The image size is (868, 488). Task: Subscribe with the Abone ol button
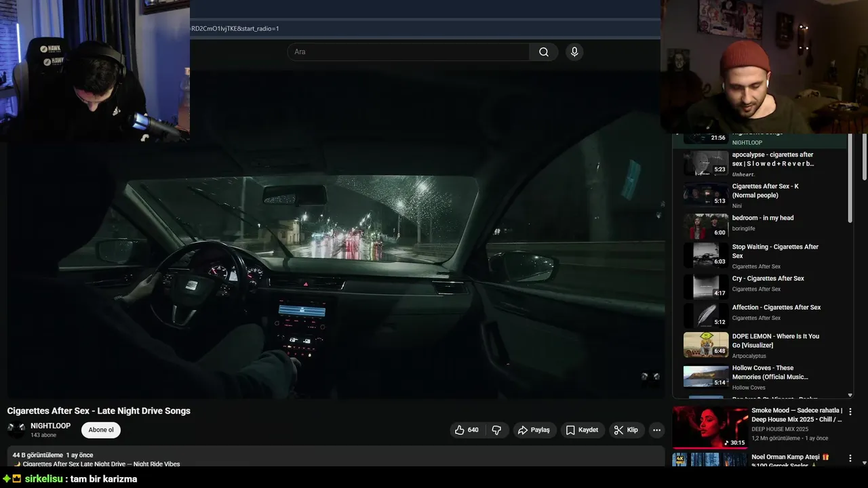tap(101, 430)
